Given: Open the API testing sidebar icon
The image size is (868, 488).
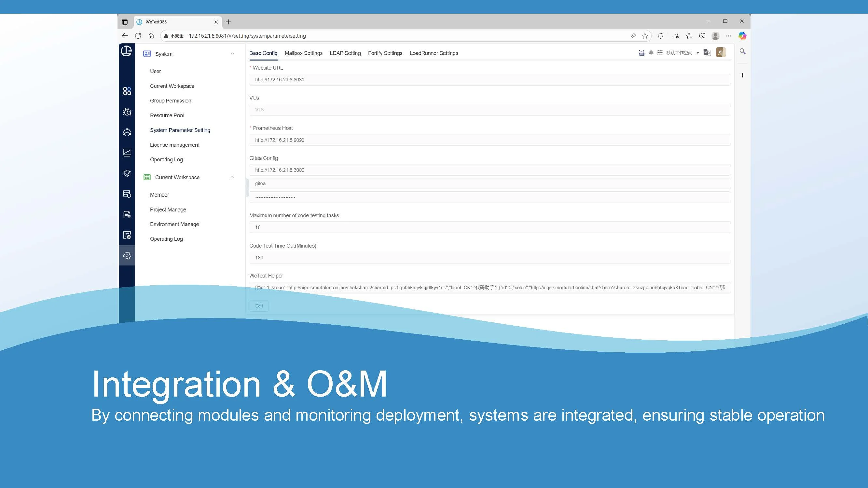Looking at the screenshot, I should [x=127, y=132].
